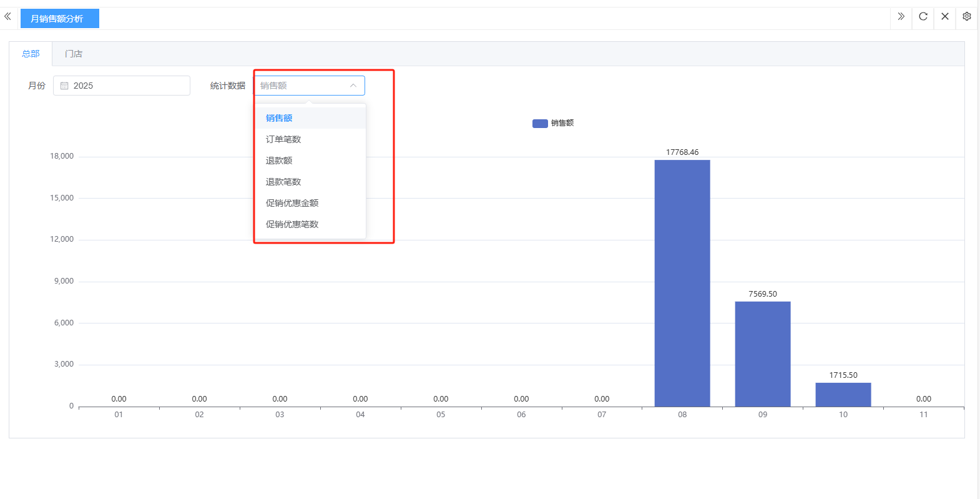The width and height of the screenshot is (980, 499).
Task: Click the double-left arrow tab scroll icon
Action: point(7,17)
